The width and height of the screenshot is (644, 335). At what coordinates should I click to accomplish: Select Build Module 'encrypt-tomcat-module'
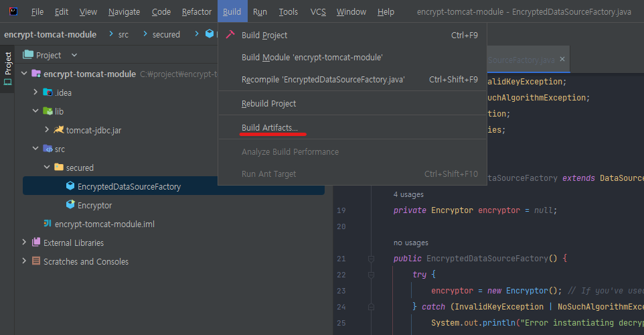tap(352, 58)
